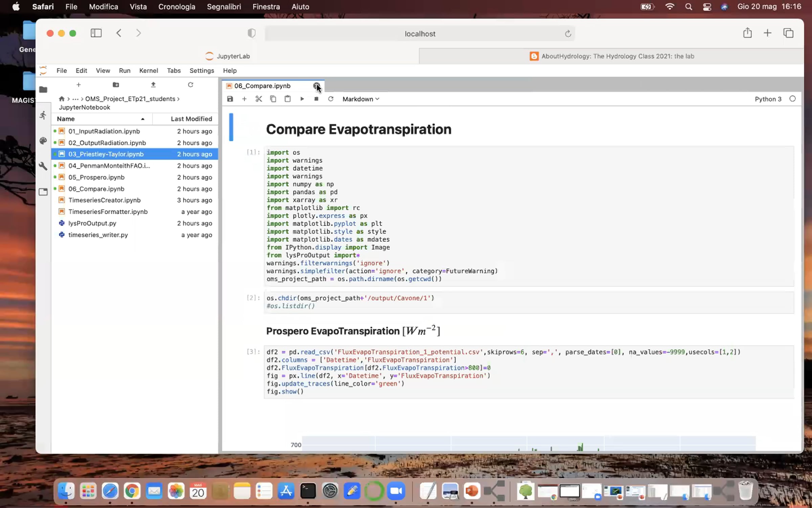Insert a cell below with plus icon
This screenshot has height=508, width=812.
click(244, 99)
